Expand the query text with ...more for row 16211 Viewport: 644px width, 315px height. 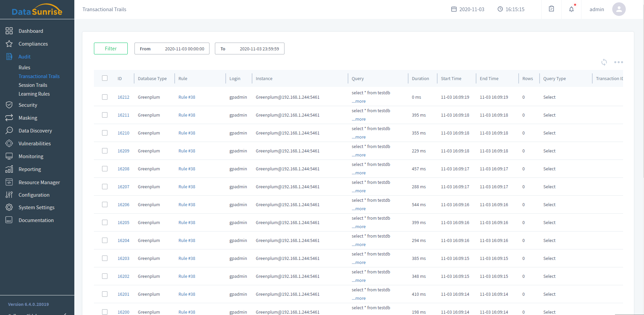coord(358,119)
